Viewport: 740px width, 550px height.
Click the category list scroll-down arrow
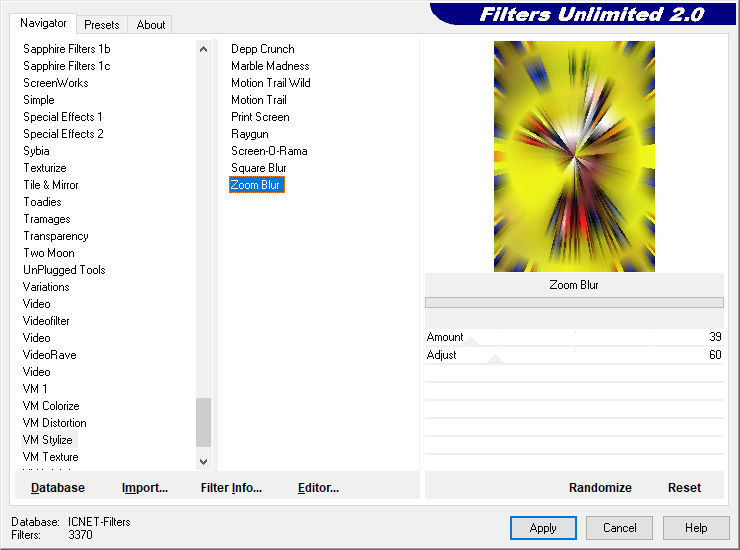coord(203,461)
